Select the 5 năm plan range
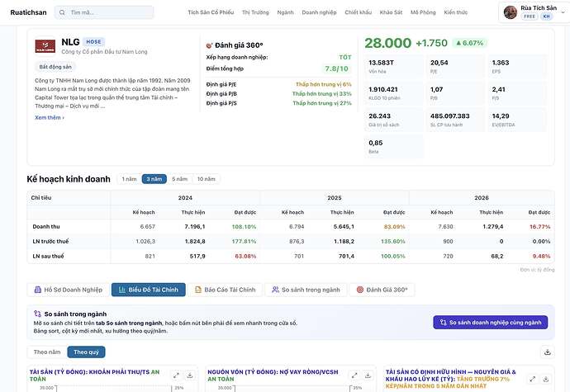 (179, 179)
